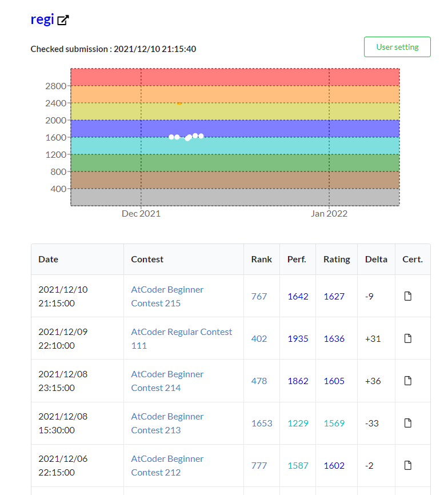Viewport: 448px width, 495px height.
Task: Click rank 1653 link
Action: (x=262, y=424)
